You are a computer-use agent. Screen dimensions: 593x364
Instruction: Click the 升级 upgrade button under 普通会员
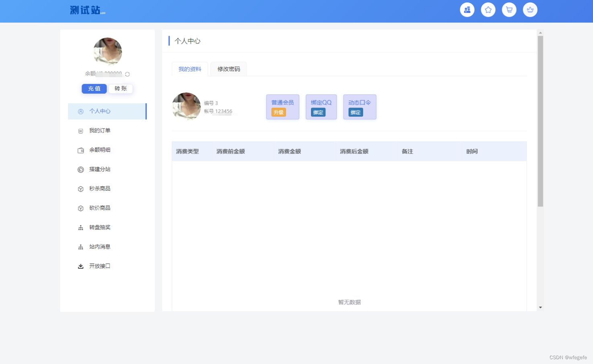click(278, 112)
